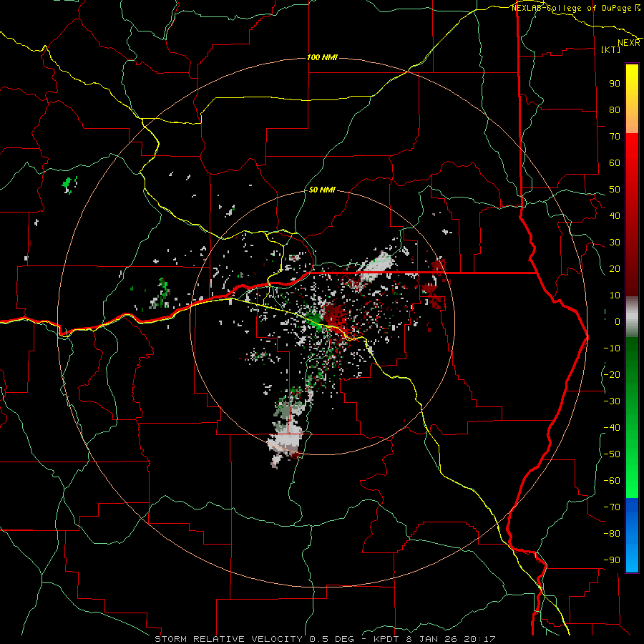
Task: Click the -40 value on the velocity scale
Action: (612, 428)
